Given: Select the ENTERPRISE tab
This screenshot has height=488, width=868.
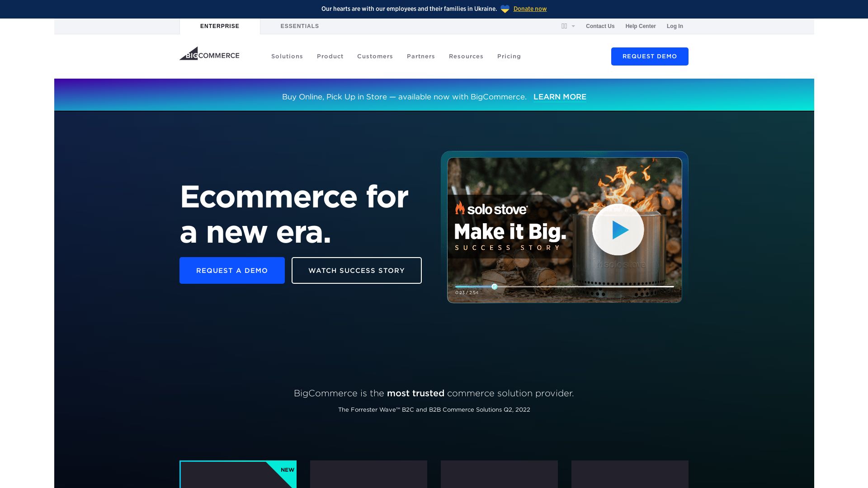Looking at the screenshot, I should pyautogui.click(x=219, y=26).
